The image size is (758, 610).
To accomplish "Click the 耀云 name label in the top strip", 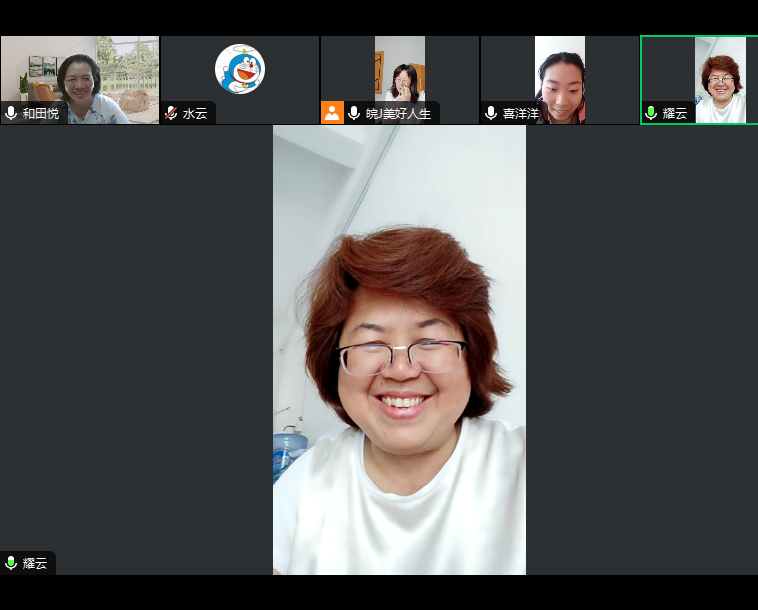I will click(x=675, y=114).
